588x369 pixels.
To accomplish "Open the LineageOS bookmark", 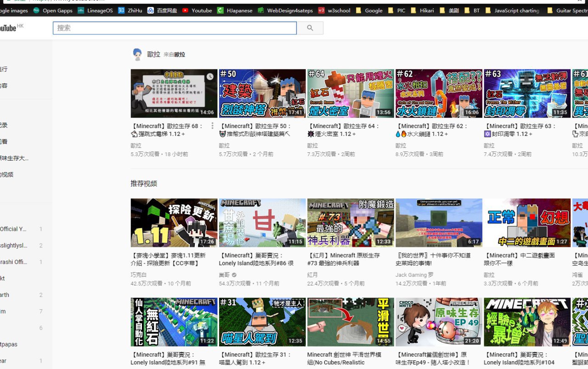I will click(94, 10).
